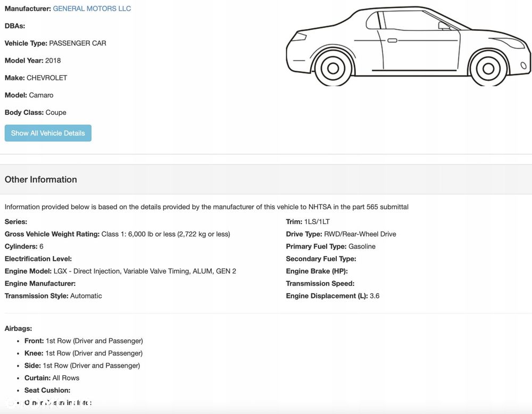Click the Drive Type RWD/Rear-Wheel Drive entry
This screenshot has width=532, height=414.
[341, 234]
